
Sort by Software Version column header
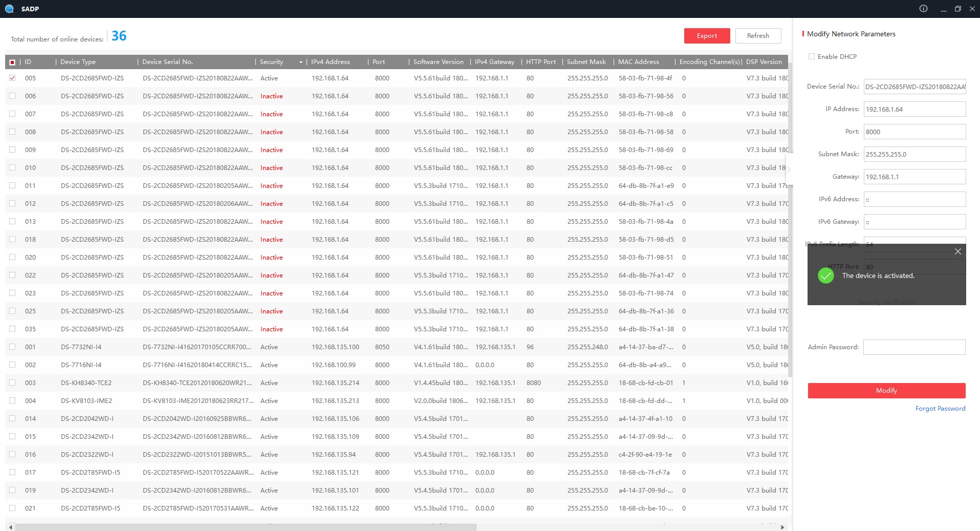(439, 62)
